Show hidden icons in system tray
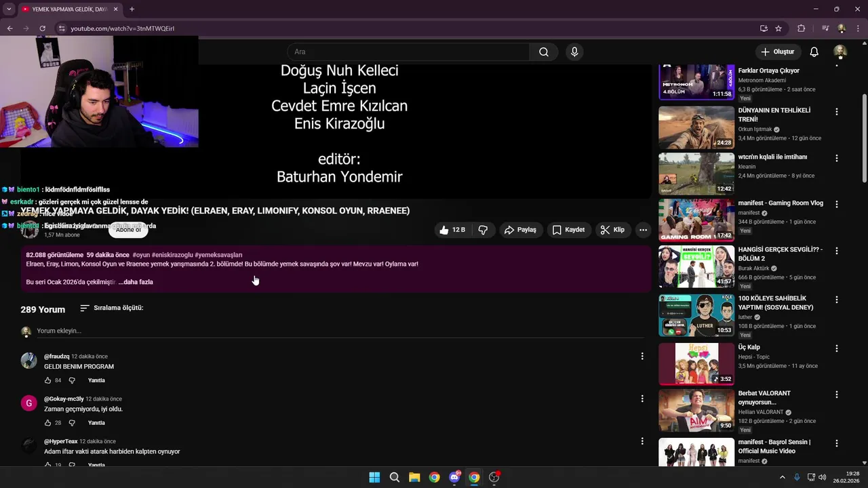868x488 pixels. click(x=782, y=477)
